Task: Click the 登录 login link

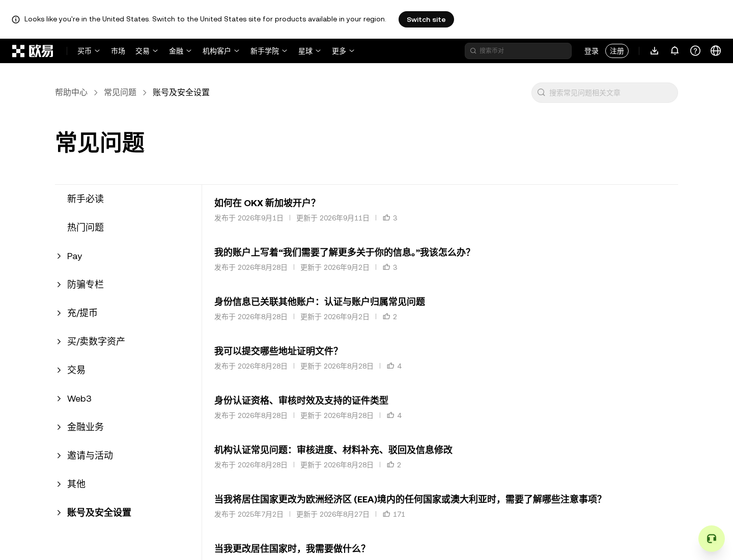Action: pyautogui.click(x=591, y=51)
